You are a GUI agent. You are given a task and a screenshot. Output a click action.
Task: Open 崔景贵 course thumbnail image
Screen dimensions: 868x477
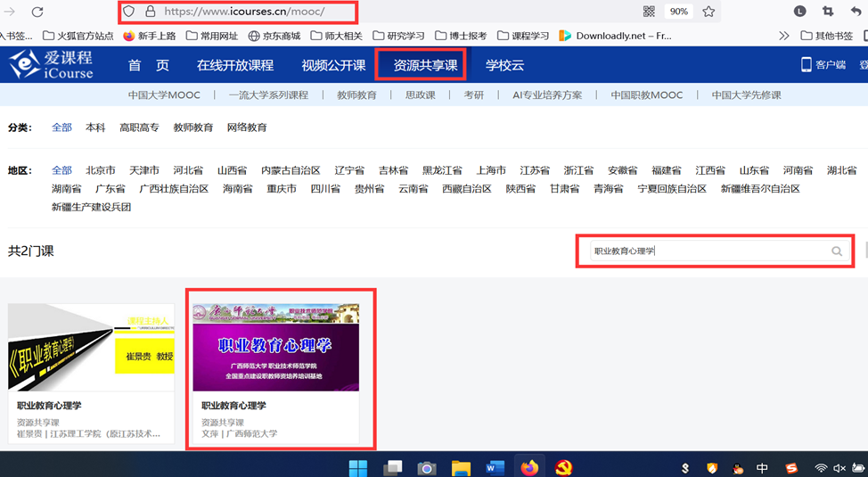point(91,348)
